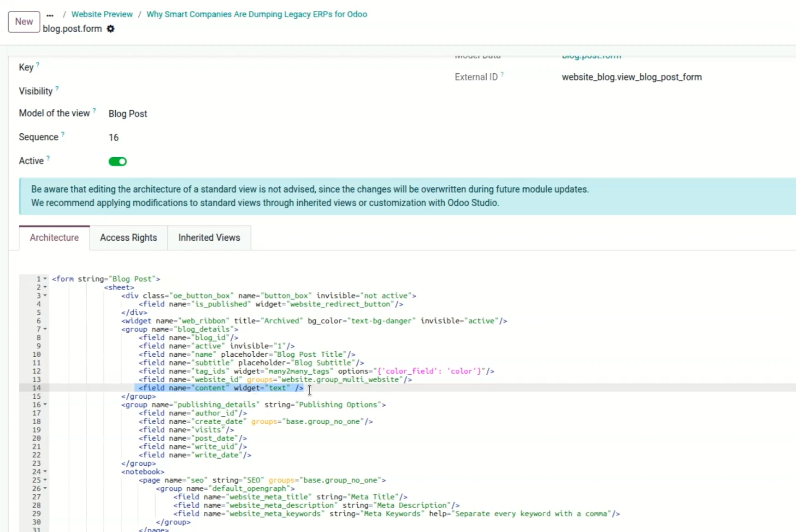Click the help icon next to Key
796x532 pixels.
[x=38, y=65]
